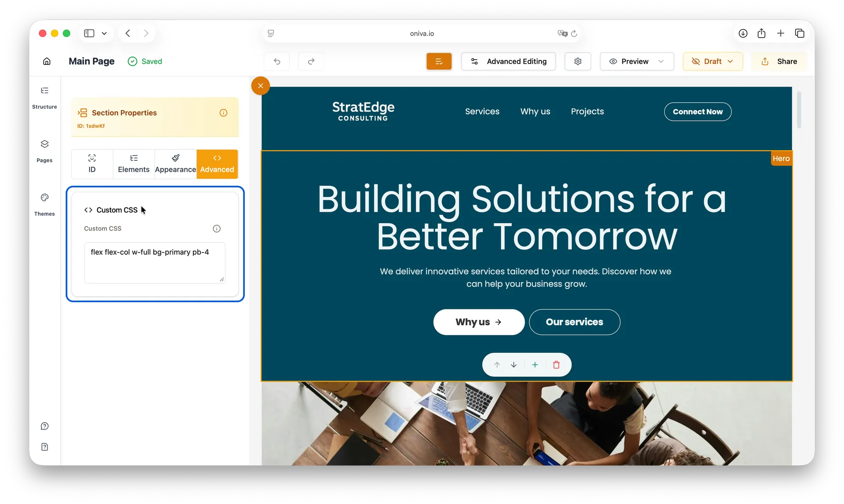Click the undo arrow in the toolbar
The height and width of the screenshot is (504, 844).
pos(277,62)
